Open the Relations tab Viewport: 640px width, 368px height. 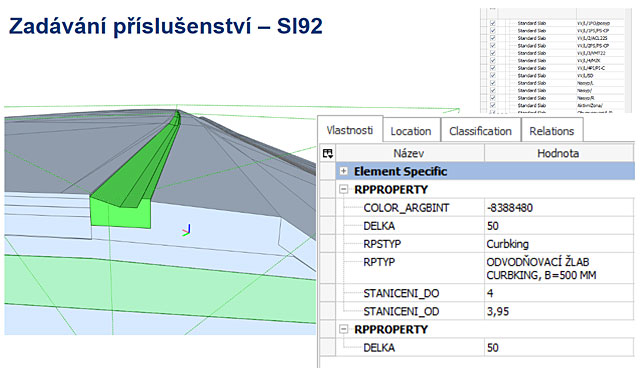coord(552,131)
